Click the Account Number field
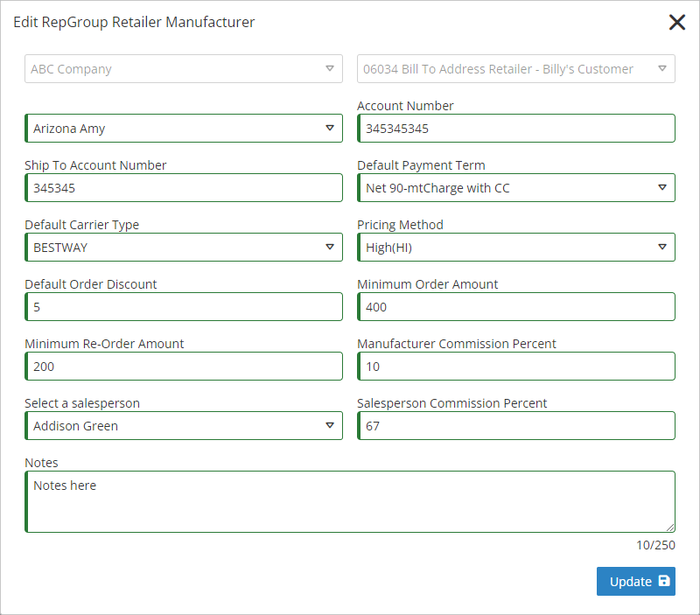This screenshot has width=700, height=615. [516, 129]
